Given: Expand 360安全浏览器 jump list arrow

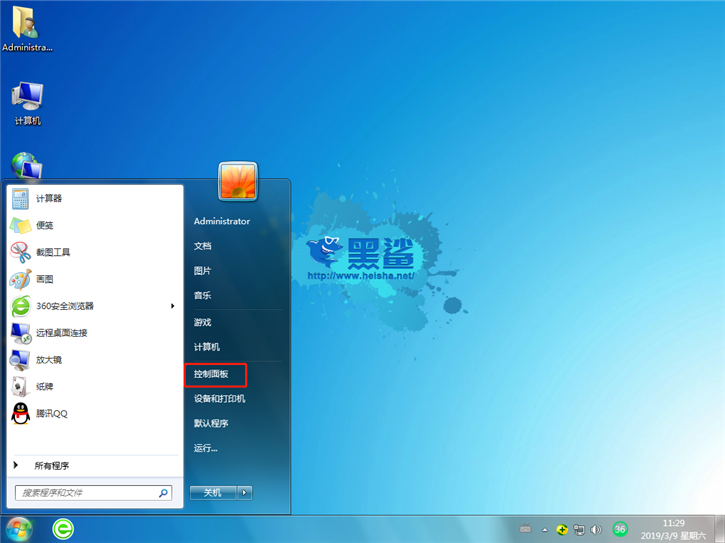Looking at the screenshot, I should coord(172,306).
